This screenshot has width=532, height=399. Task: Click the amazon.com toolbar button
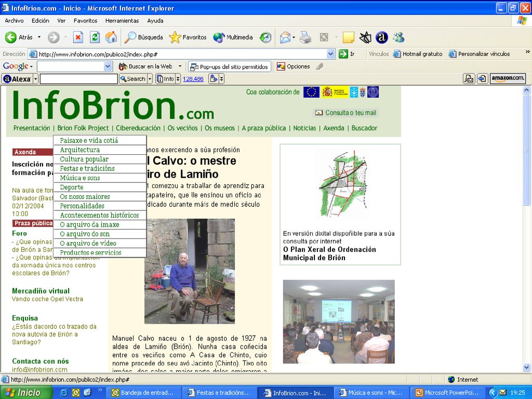(508, 78)
